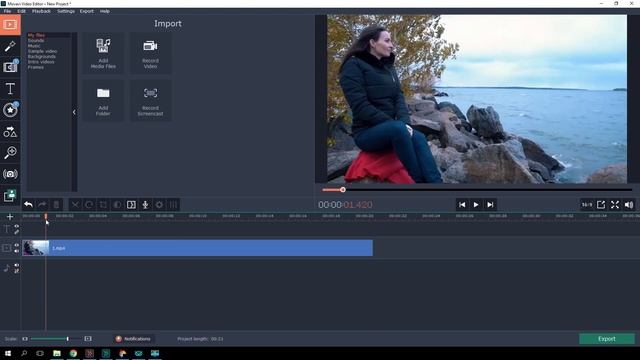Click the Split scissors icon
The image size is (640, 360).
click(x=75, y=205)
